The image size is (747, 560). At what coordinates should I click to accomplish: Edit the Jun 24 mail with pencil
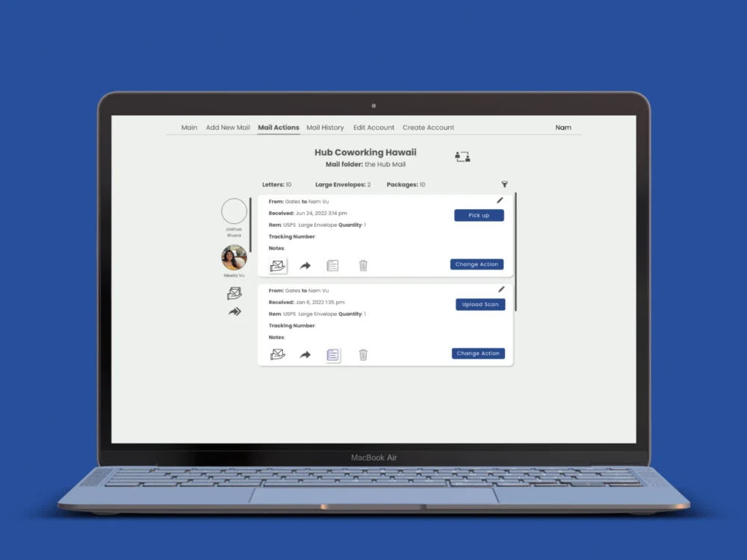(500, 200)
